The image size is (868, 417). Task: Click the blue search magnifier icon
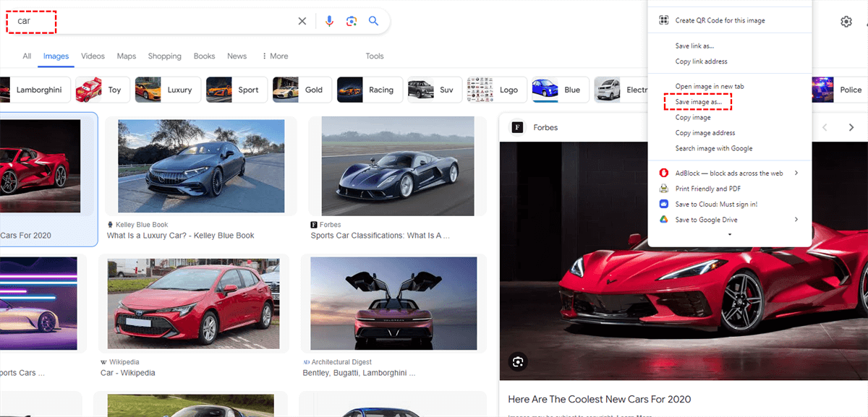pos(374,21)
